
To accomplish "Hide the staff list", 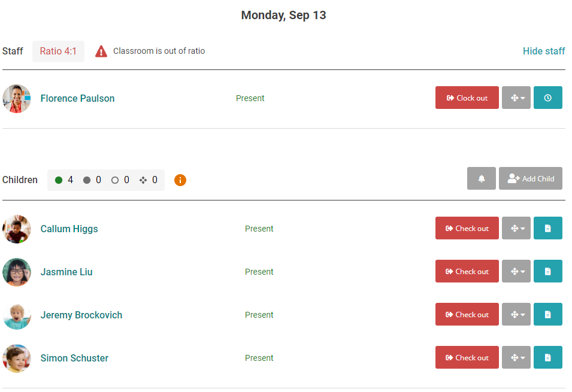I will 543,51.
